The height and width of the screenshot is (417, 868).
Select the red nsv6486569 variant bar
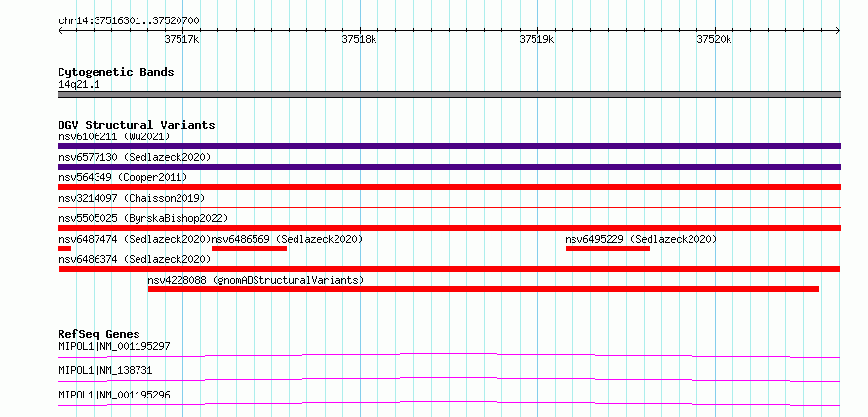point(249,248)
